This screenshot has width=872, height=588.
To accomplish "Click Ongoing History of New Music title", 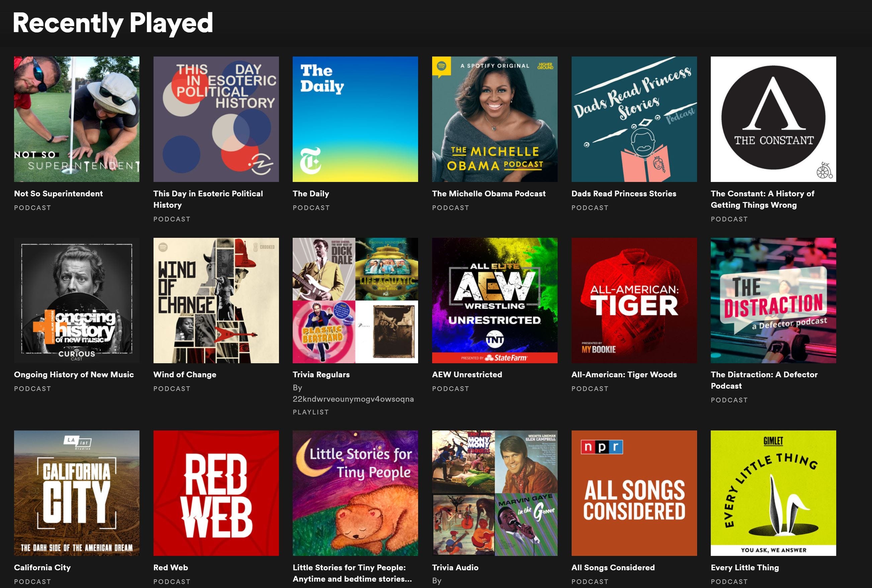I will tap(74, 375).
